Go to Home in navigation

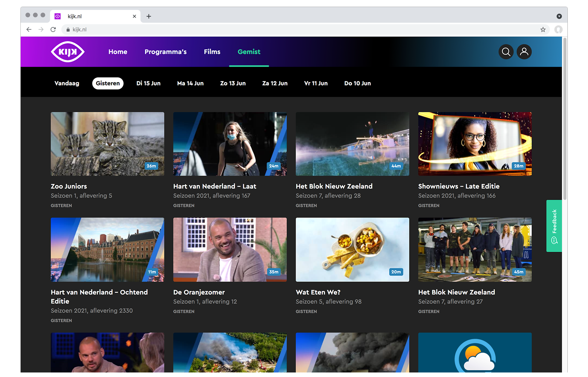118,52
